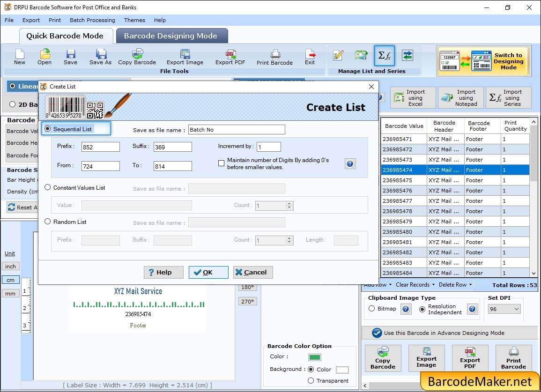Open the Themes menu
The height and width of the screenshot is (392, 541).
[x=134, y=20]
